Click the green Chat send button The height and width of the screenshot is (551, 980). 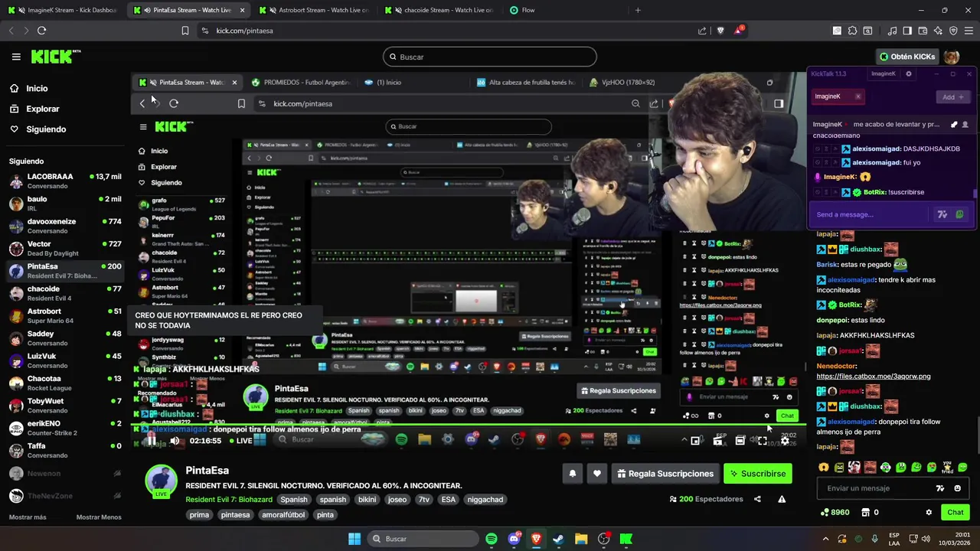[955, 513]
